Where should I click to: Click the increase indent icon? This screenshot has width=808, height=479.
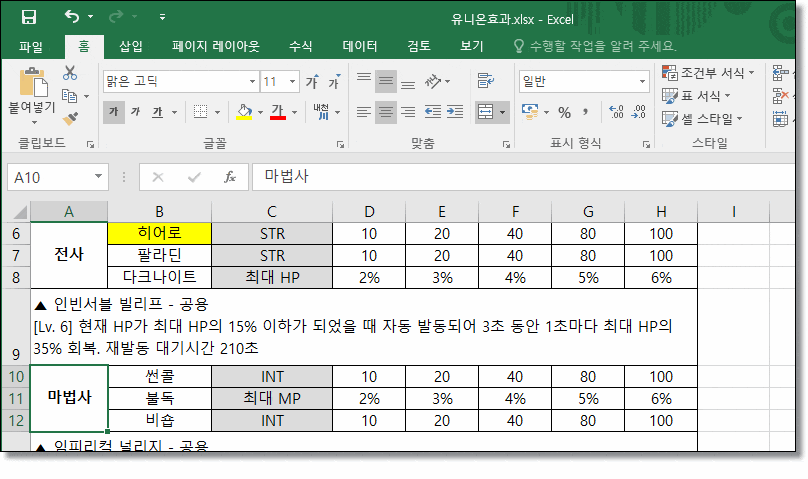coord(455,112)
